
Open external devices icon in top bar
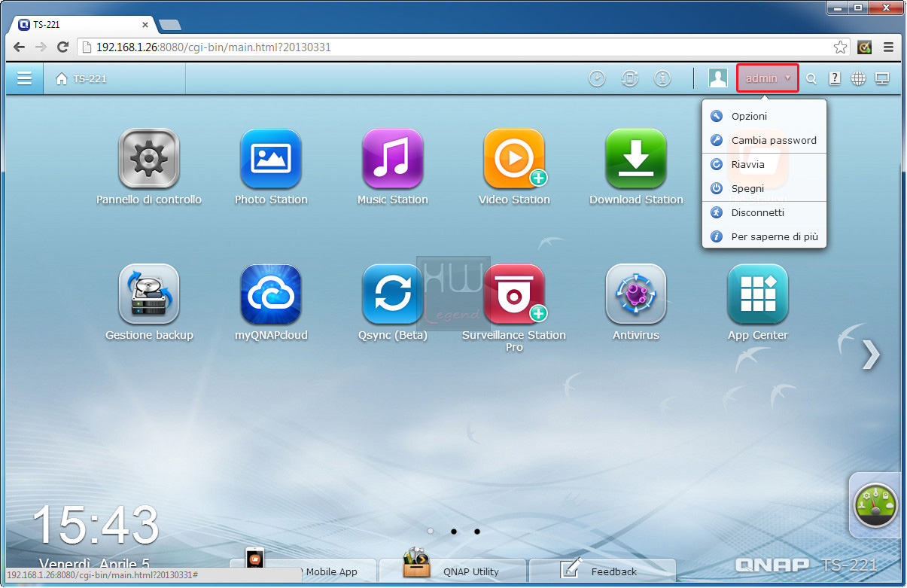click(x=630, y=78)
